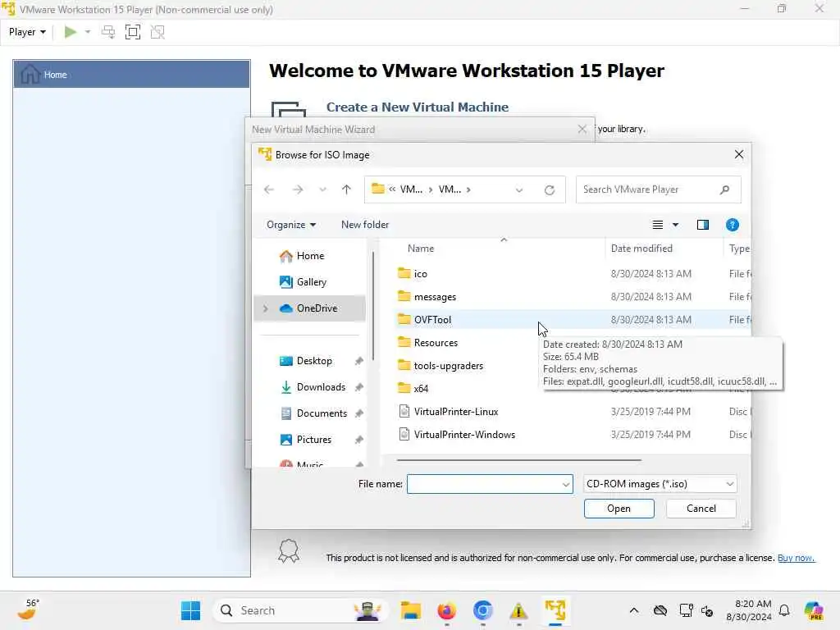
Task: Click the Enter full screen mode icon
Action: pyautogui.click(x=132, y=32)
